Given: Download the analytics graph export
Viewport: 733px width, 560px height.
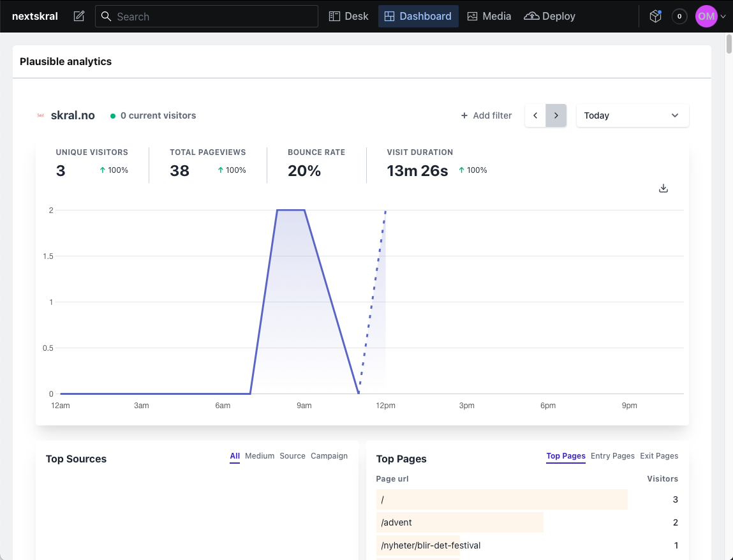Looking at the screenshot, I should point(663,188).
